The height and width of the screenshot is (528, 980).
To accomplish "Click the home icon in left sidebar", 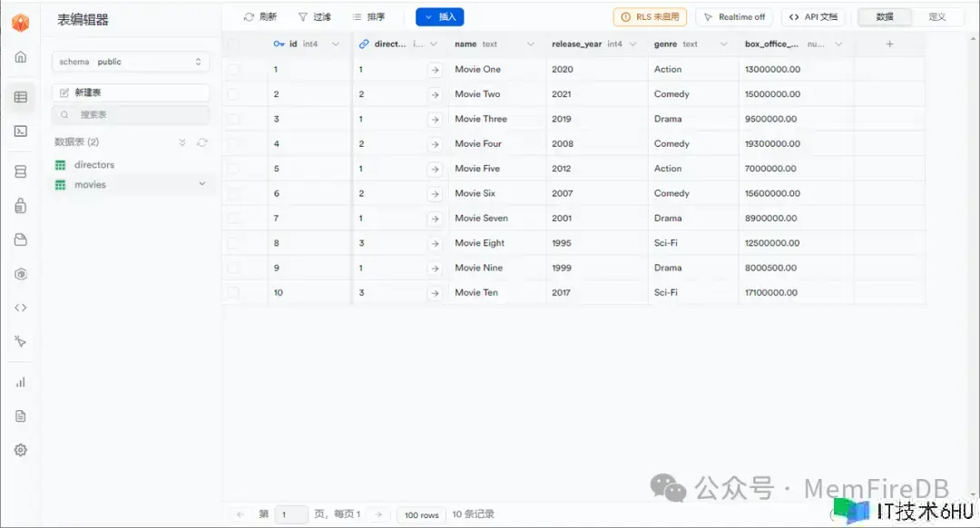I will pyautogui.click(x=20, y=57).
